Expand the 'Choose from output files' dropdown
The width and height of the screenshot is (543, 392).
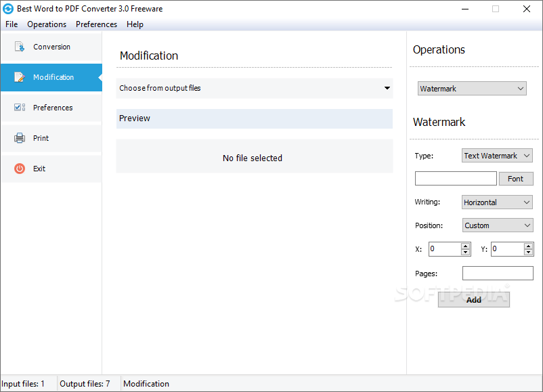pyautogui.click(x=254, y=88)
